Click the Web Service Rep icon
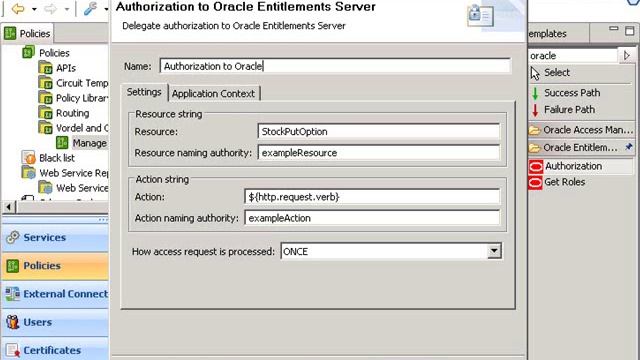Viewport: 640px width, 360px height. [x=29, y=173]
